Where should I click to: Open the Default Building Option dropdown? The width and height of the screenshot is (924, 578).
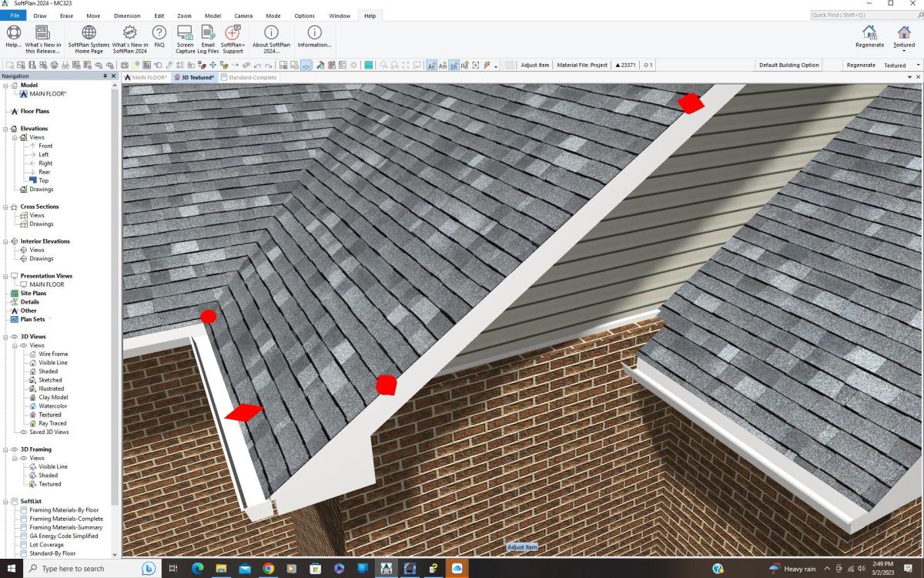pyautogui.click(x=788, y=65)
